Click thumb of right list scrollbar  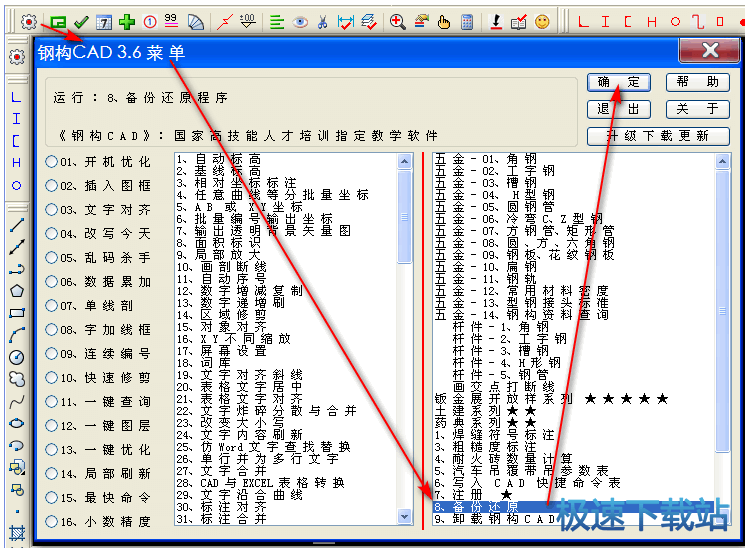coord(722,311)
